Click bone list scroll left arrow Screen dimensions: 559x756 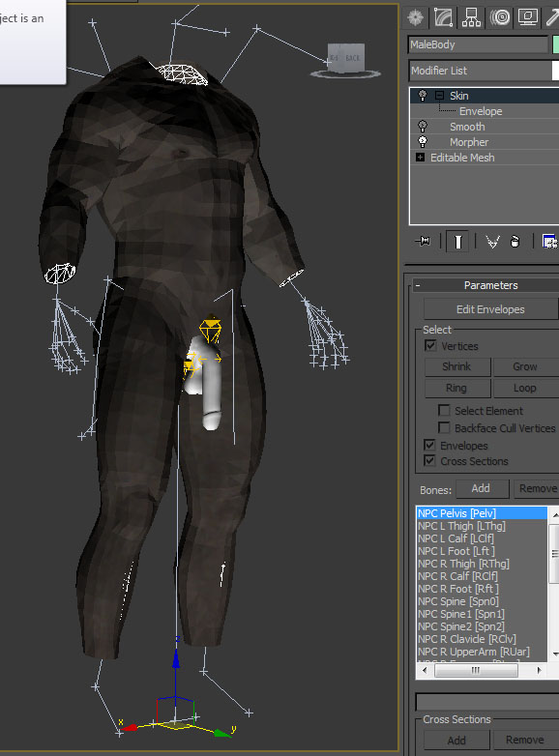425,670
